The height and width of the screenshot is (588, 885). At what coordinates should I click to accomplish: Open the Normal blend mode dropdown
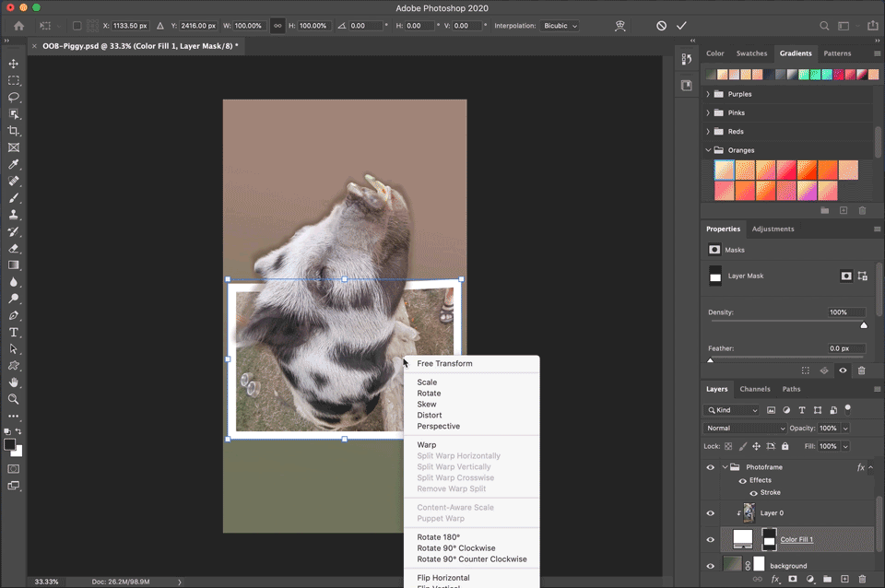click(745, 429)
